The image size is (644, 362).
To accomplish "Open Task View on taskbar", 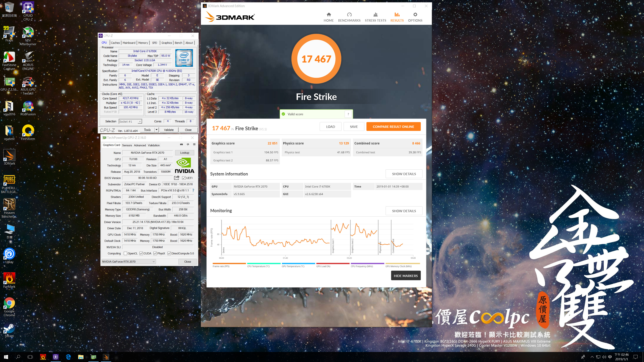I will point(30,357).
